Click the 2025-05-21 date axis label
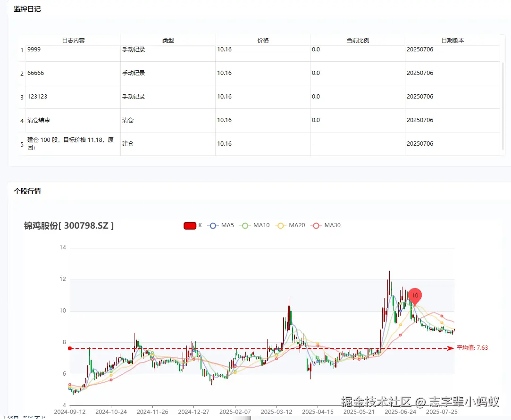Image resolution: width=511 pixels, height=420 pixels. point(359,412)
